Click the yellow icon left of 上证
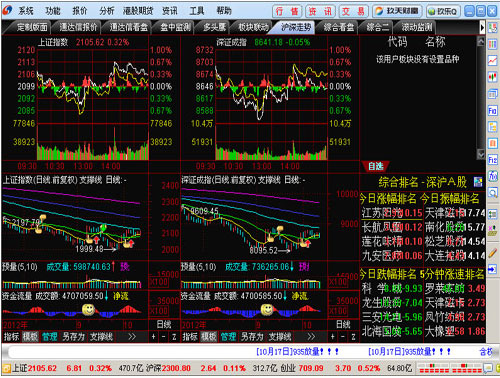The height and width of the screenshot is (378, 500). tap(6, 368)
